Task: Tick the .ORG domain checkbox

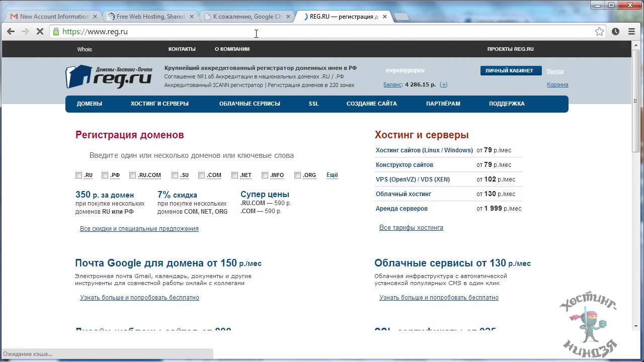Action: (x=297, y=175)
